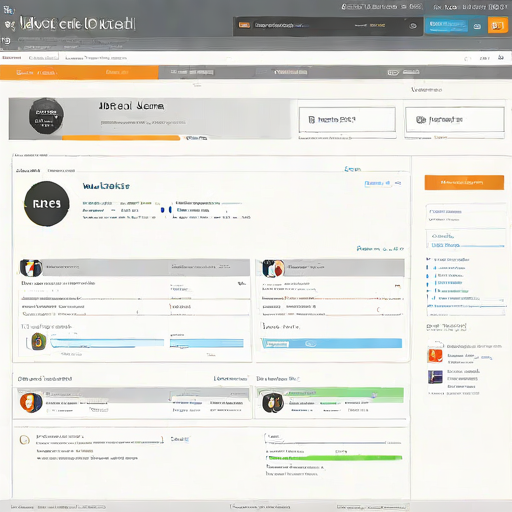Click the dark round avatar on the green-header card
The width and height of the screenshot is (512, 512).
273,403
